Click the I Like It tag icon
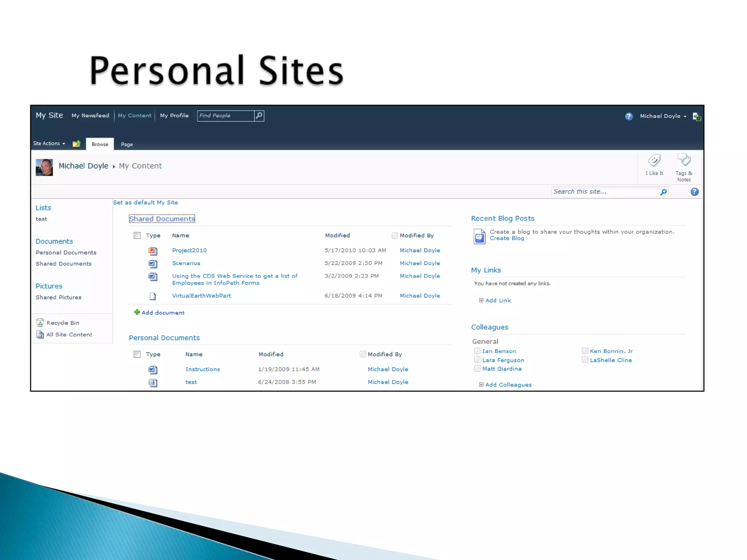 pos(654,160)
